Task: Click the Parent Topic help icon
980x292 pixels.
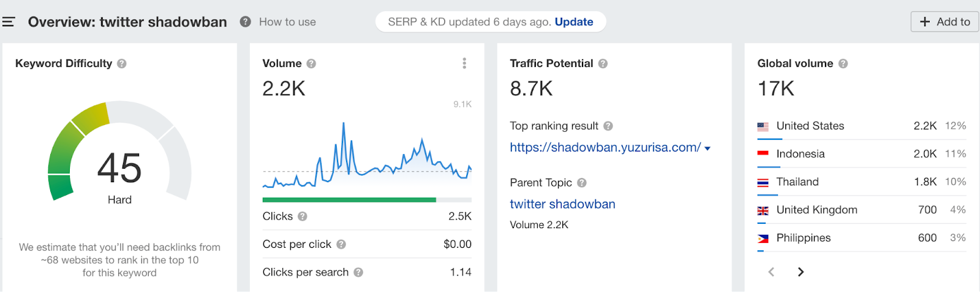Action: 582,183
